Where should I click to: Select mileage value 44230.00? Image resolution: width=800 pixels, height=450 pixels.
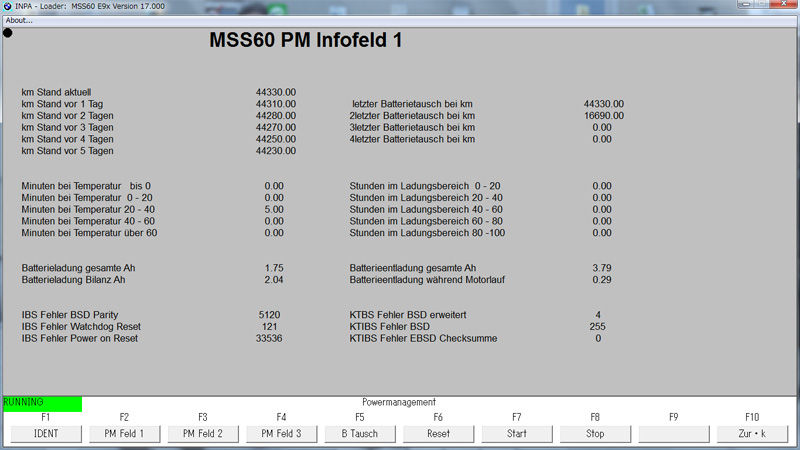pos(276,151)
